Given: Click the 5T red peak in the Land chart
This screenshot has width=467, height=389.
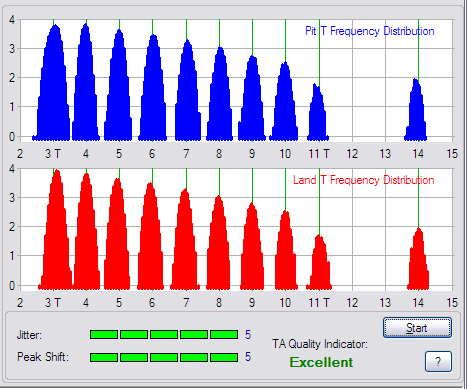Looking at the screenshot, I should (117, 234).
